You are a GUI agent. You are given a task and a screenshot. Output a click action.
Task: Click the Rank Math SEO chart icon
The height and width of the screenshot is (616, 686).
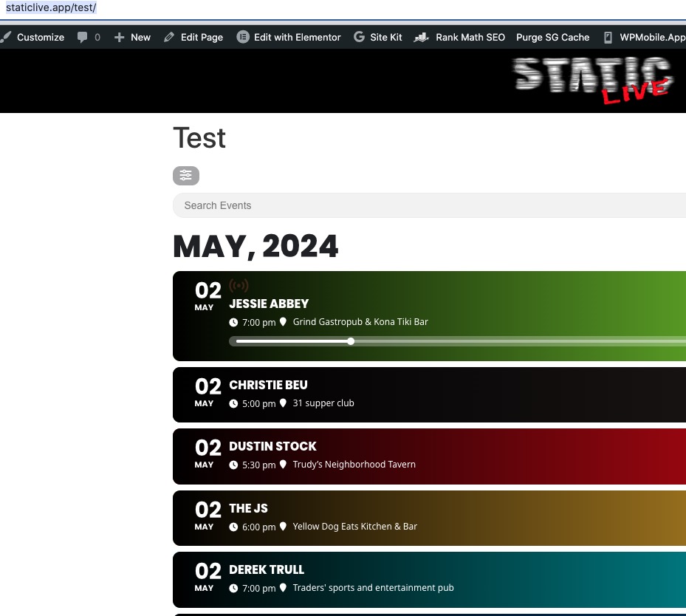[421, 38]
